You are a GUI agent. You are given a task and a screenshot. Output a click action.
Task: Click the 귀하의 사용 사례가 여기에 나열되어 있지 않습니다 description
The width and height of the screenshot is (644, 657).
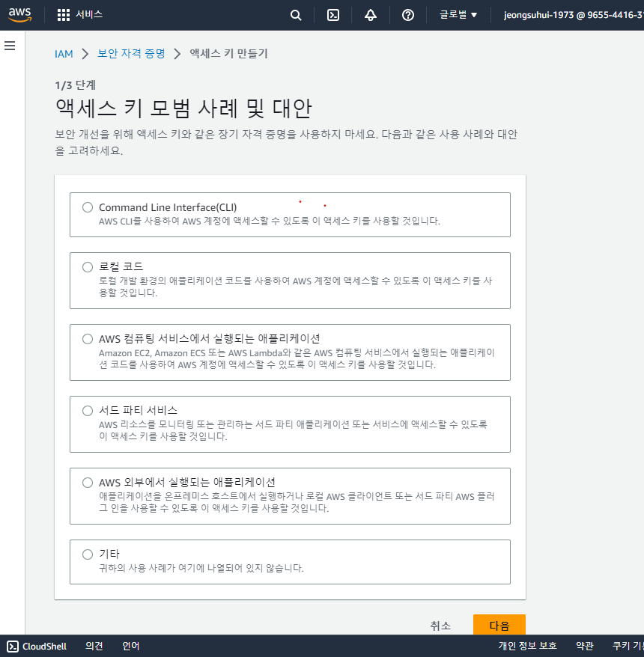pyautogui.click(x=201, y=568)
